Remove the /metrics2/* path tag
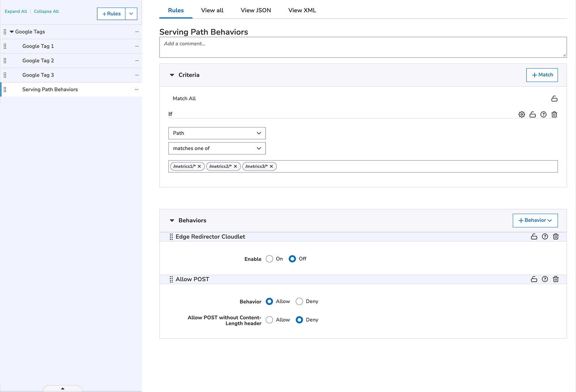This screenshot has width=576, height=392. pyautogui.click(x=235, y=166)
